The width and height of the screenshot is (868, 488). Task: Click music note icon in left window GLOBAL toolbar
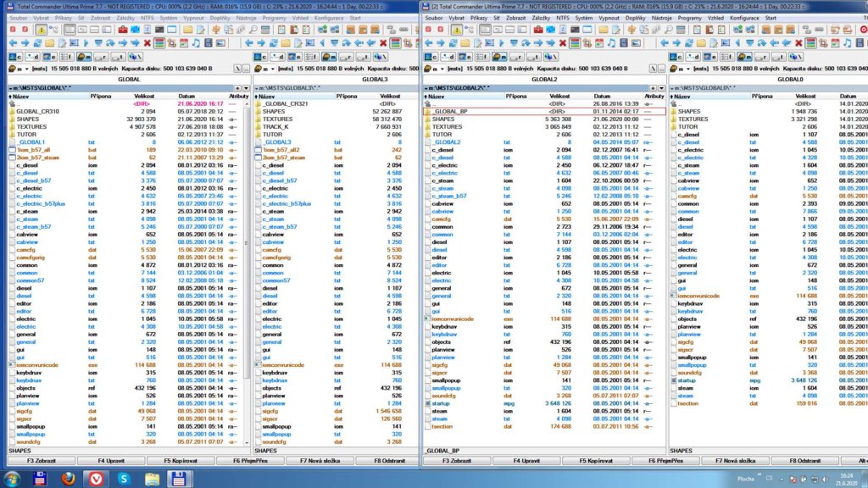(196, 42)
